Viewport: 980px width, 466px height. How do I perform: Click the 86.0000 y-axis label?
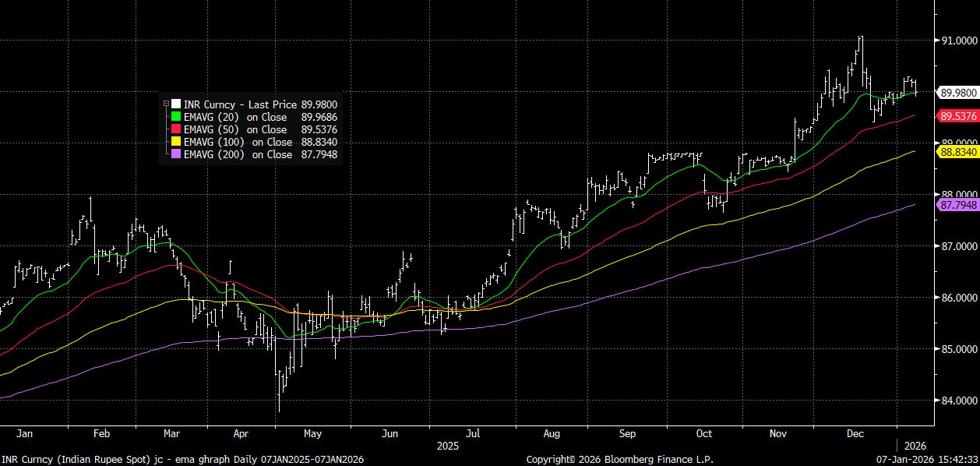click(x=959, y=298)
